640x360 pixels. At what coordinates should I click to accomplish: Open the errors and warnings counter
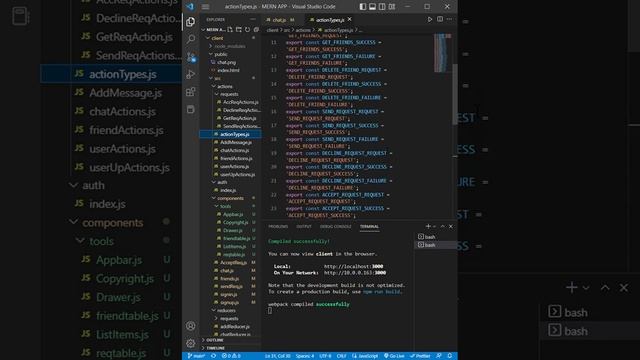point(231,356)
